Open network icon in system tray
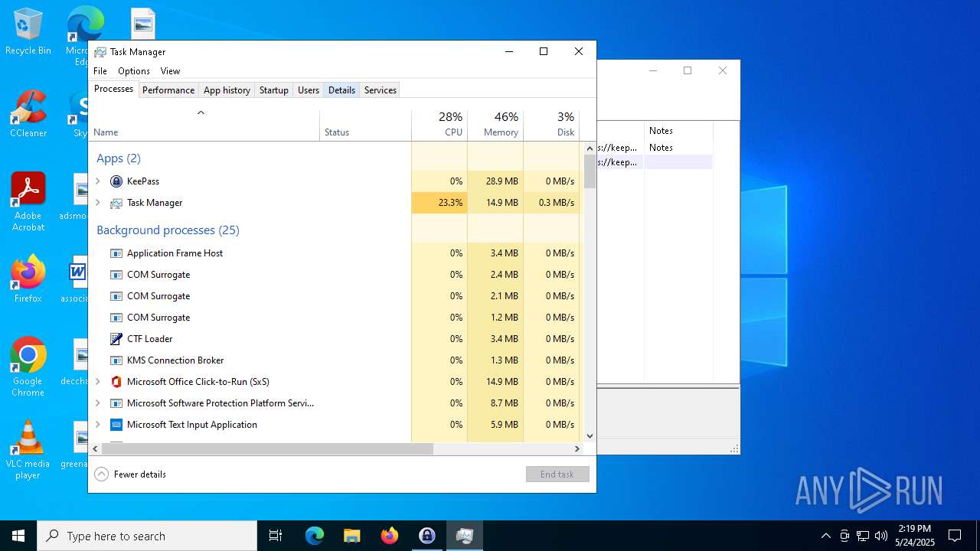 [x=863, y=536]
